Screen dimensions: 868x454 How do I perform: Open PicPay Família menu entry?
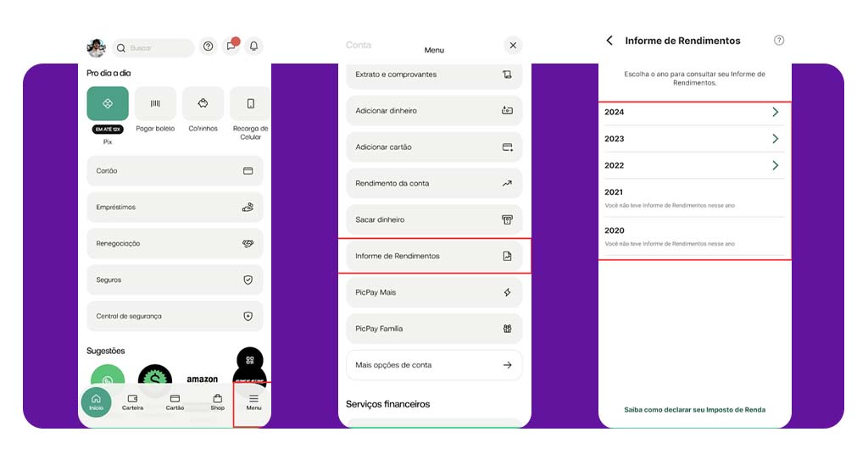(434, 329)
